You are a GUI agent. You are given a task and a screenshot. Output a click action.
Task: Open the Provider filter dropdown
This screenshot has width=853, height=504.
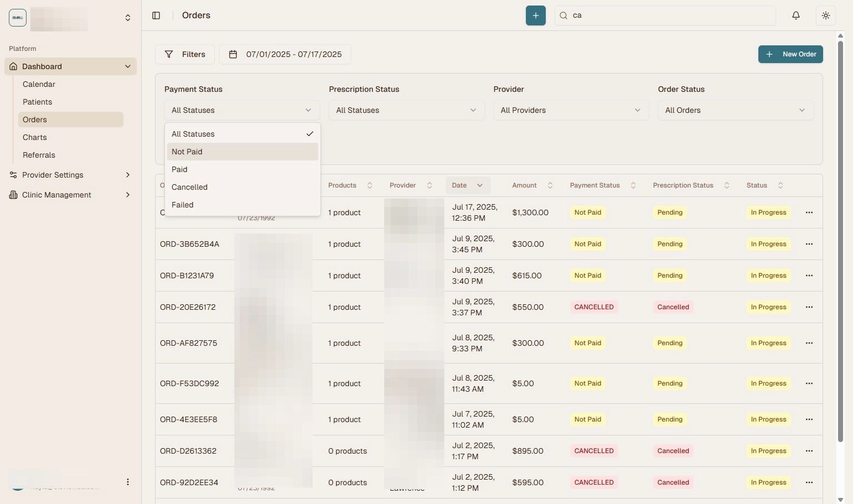point(571,110)
